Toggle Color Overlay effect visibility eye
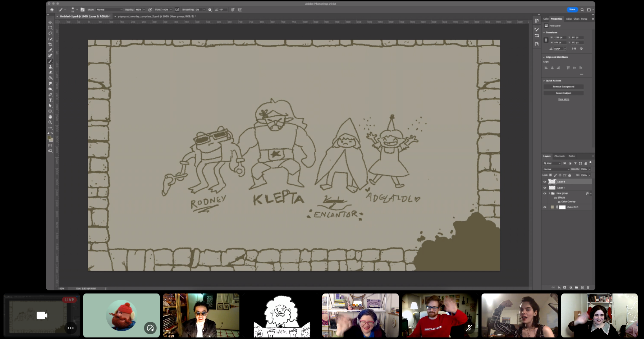Viewport: 644px width, 339px height. 559,202
